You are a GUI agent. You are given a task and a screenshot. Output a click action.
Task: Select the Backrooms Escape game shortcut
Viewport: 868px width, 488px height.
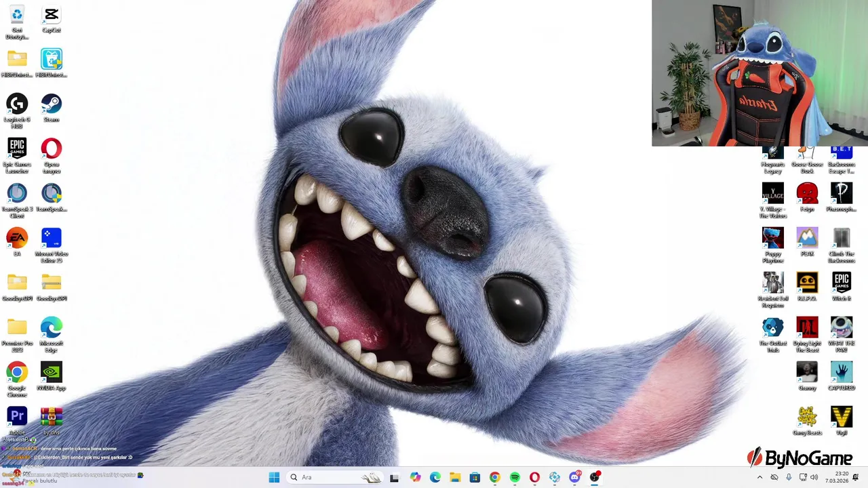(x=842, y=161)
